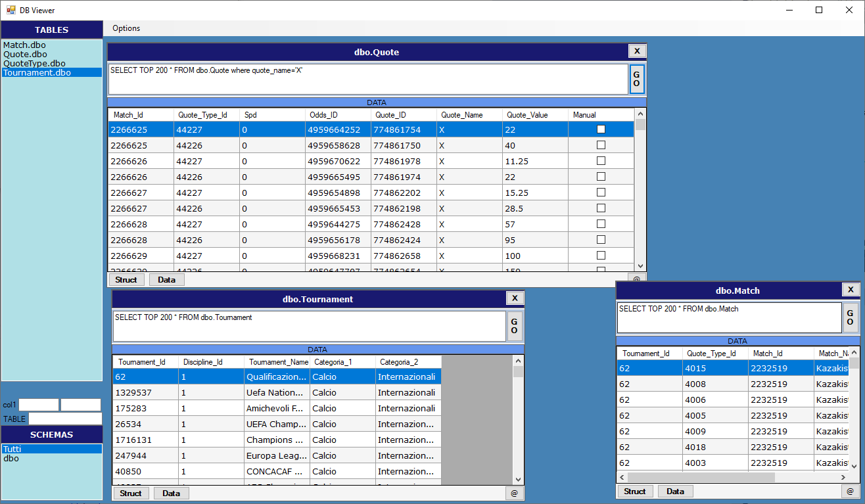Click scroll up arrow in dbo.Tournament grid
Viewport: 865px width, 504px height.
[x=518, y=361]
